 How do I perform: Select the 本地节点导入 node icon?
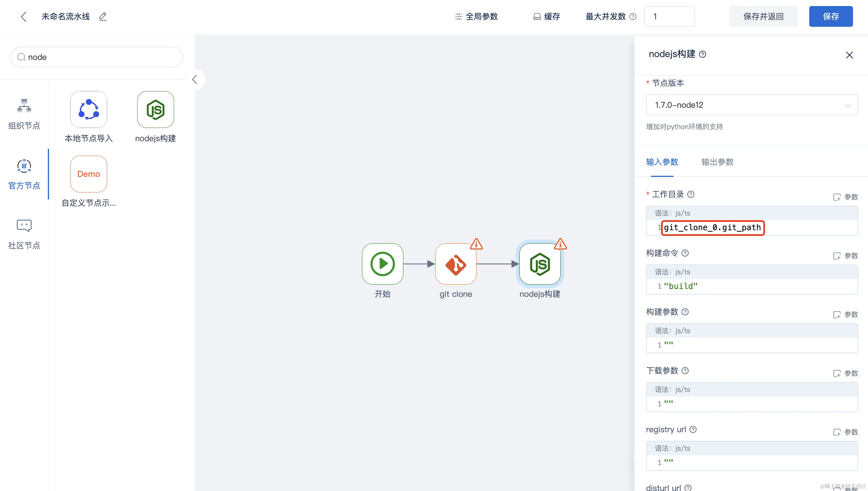(89, 109)
